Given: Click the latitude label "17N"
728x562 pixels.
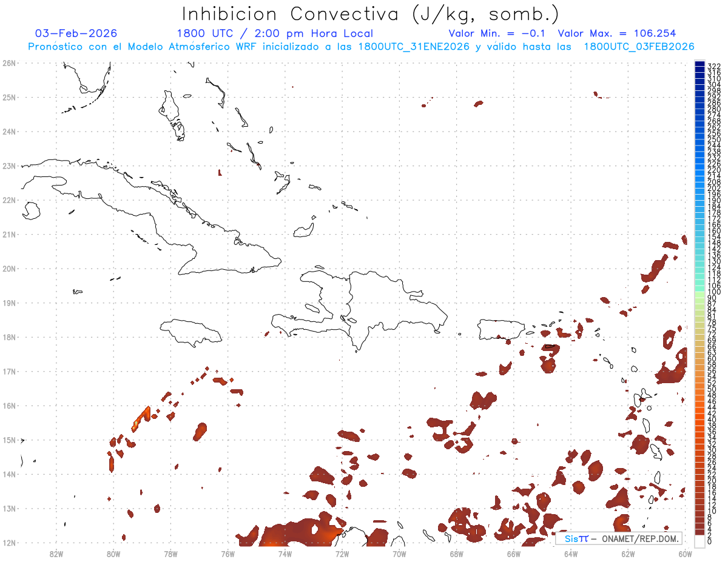Looking at the screenshot, I should [9, 371].
